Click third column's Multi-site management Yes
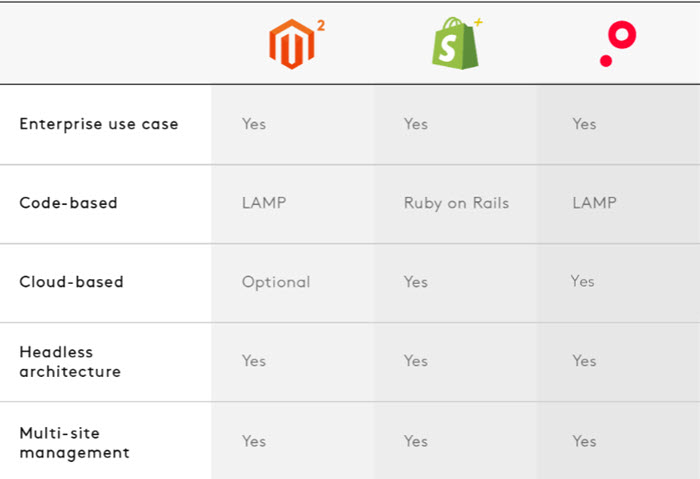 pyautogui.click(x=584, y=441)
